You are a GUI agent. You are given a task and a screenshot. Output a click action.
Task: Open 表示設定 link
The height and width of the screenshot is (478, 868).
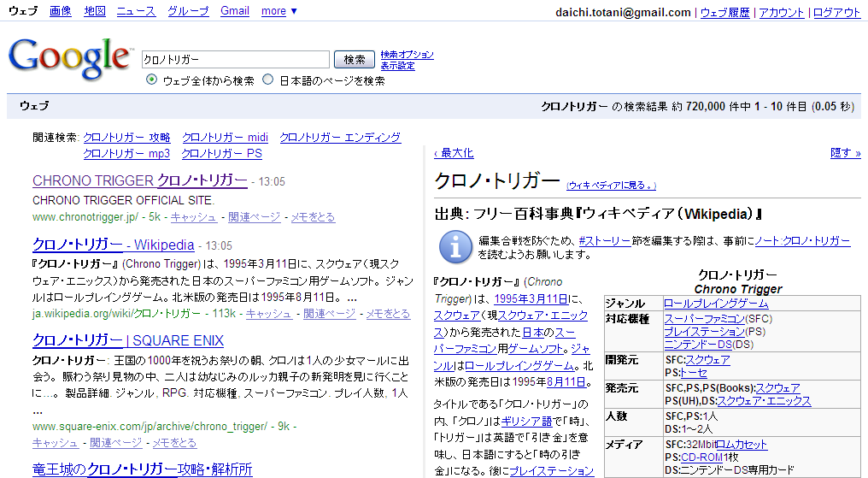click(x=397, y=65)
